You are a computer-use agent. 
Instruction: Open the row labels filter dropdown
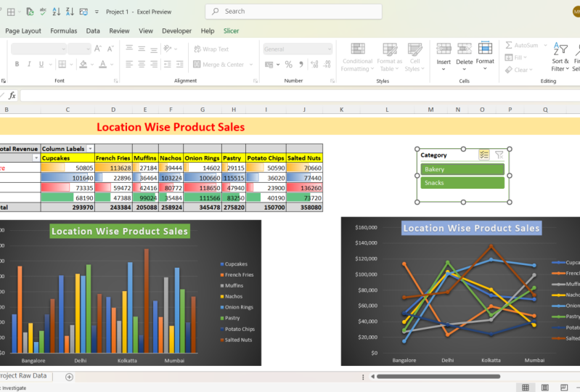tap(36, 158)
